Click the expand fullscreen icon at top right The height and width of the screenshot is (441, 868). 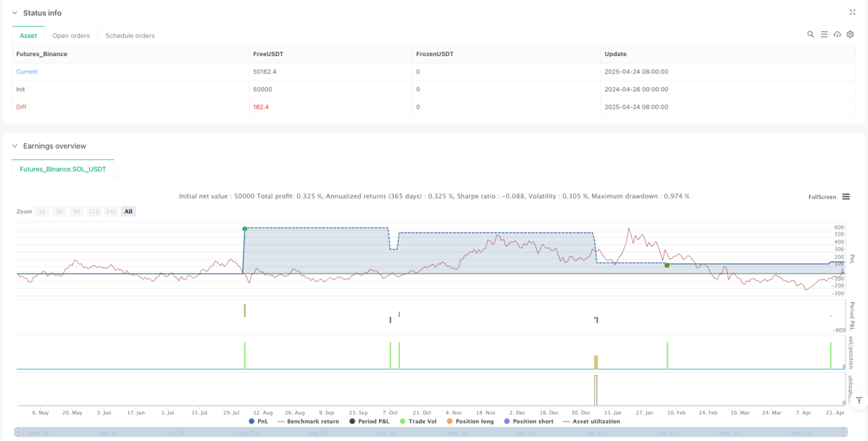tap(852, 12)
